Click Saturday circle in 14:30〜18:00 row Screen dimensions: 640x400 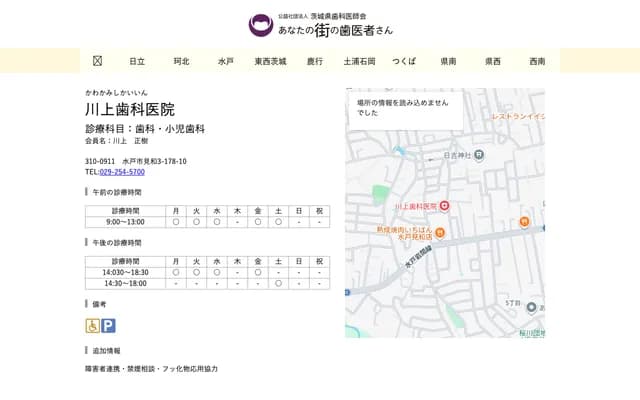tap(278, 283)
